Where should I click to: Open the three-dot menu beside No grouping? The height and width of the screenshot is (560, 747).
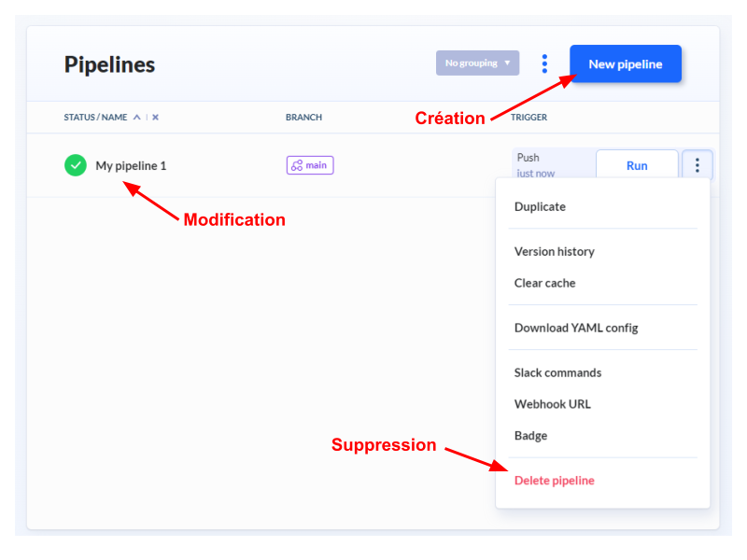(544, 63)
